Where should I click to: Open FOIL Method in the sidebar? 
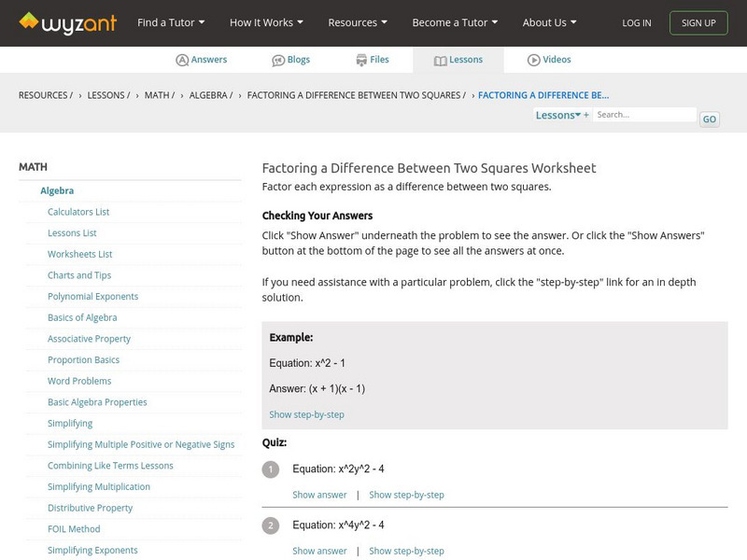coord(74,529)
